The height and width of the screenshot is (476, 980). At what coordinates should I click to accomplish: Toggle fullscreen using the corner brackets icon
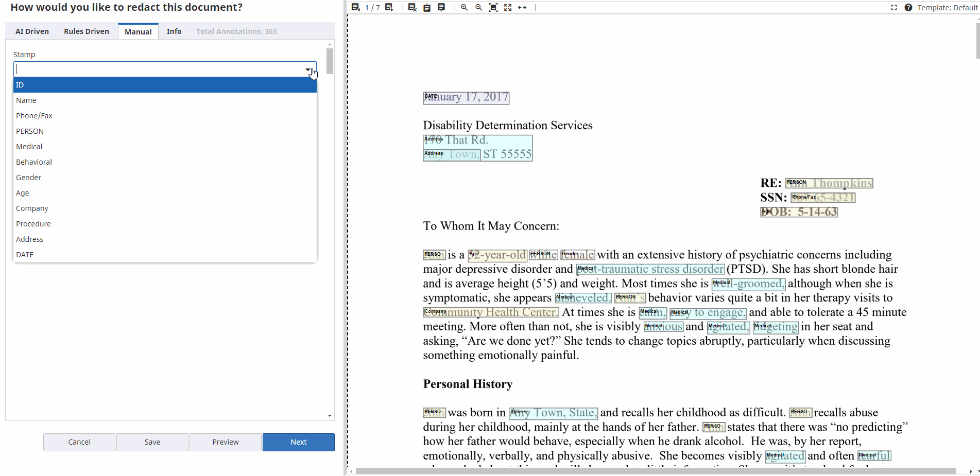point(894,7)
